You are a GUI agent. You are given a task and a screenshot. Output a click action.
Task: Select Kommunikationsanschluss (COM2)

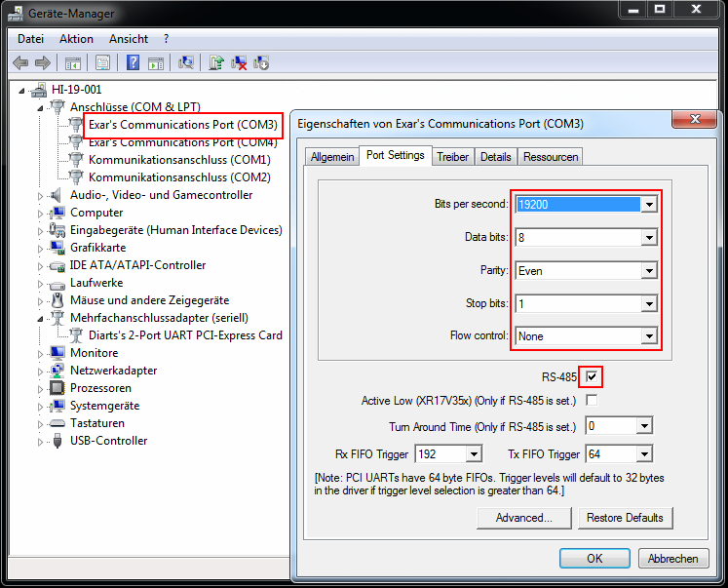click(x=179, y=177)
